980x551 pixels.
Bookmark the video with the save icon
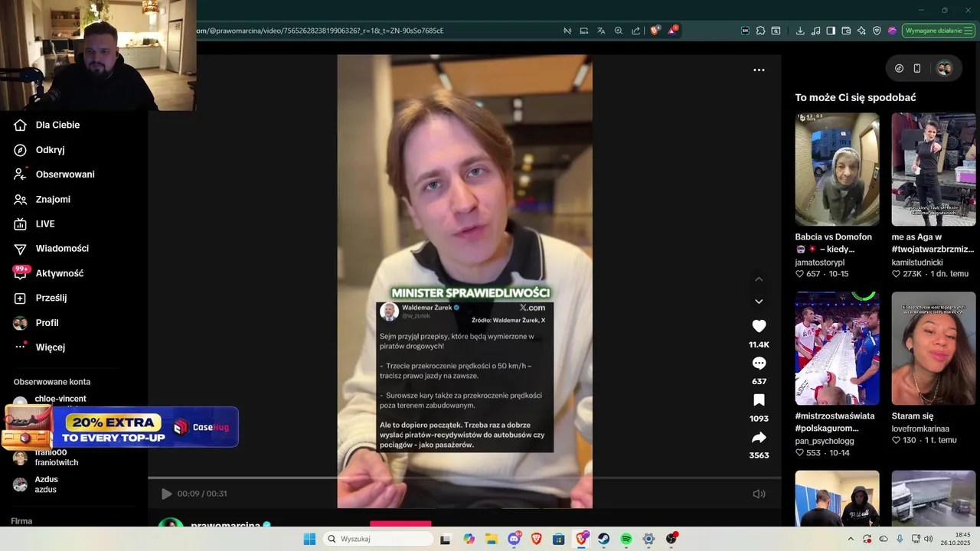pos(759,400)
